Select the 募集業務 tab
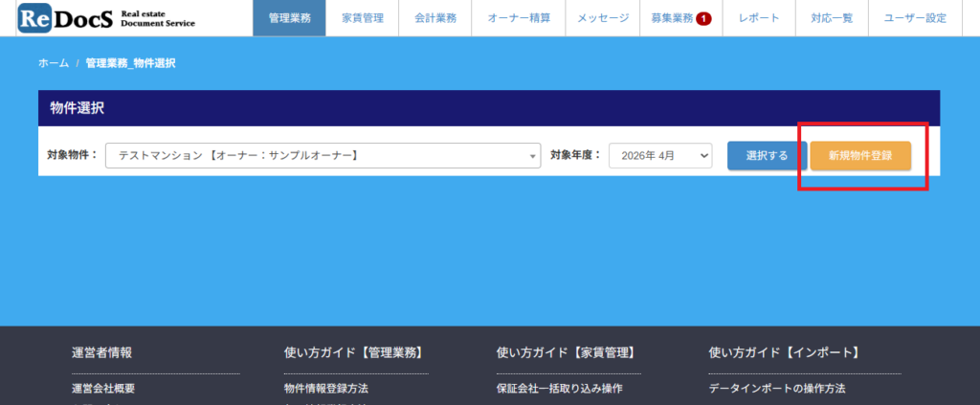This screenshot has height=405, width=980. 671,18
